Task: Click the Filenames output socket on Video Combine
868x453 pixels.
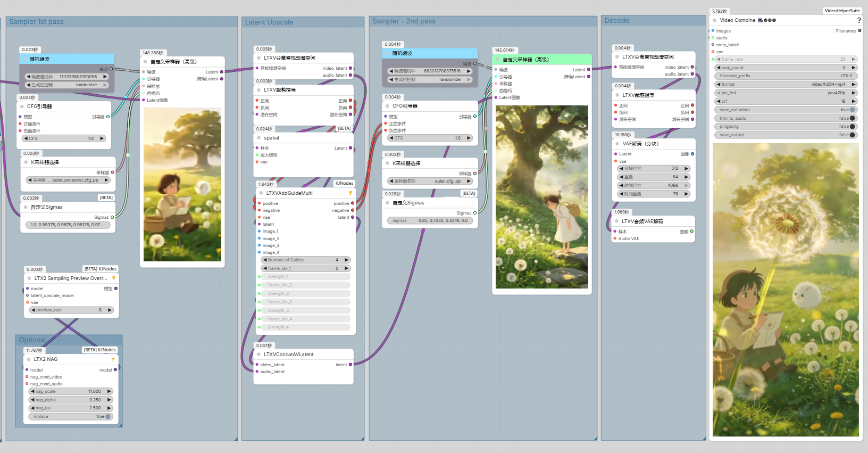Action: point(859,31)
